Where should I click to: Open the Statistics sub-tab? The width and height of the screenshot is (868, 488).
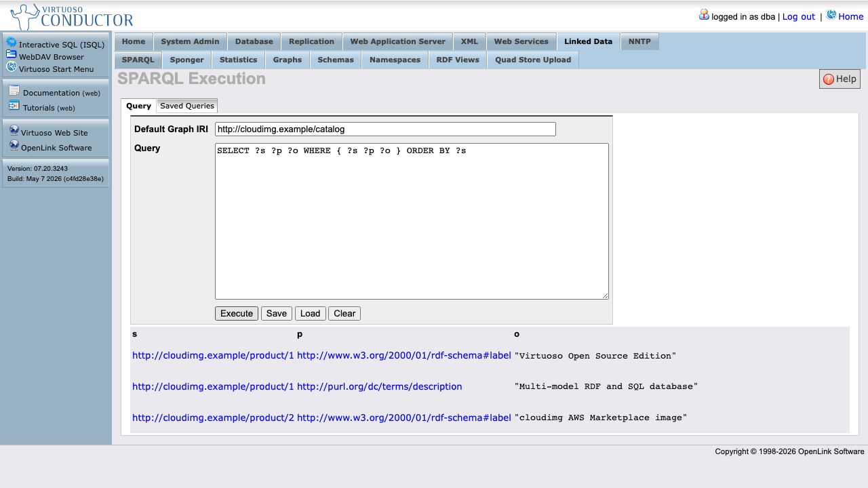coord(238,60)
